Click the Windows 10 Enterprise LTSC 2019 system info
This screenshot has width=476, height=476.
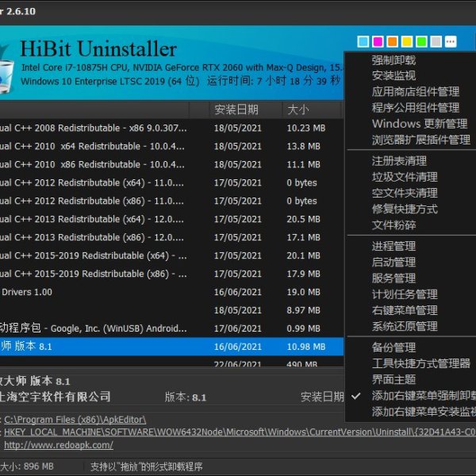pyautogui.click(x=110, y=82)
